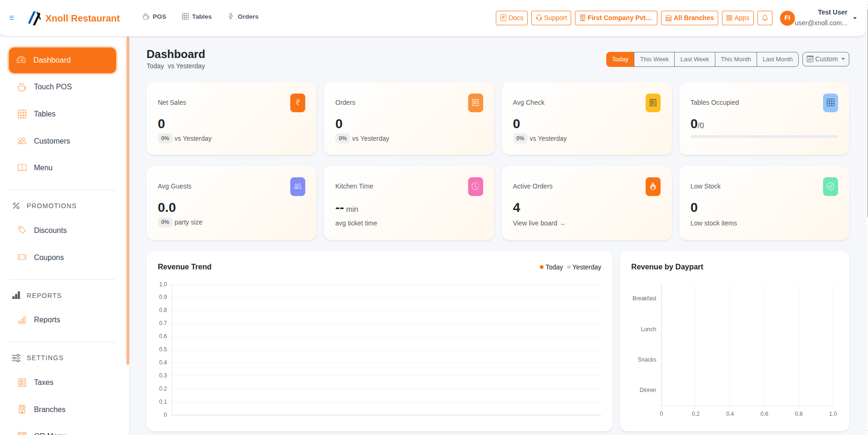This screenshot has width=868, height=435.
Task: Click the Breakfast label in Revenue by Daypart
Action: click(644, 298)
